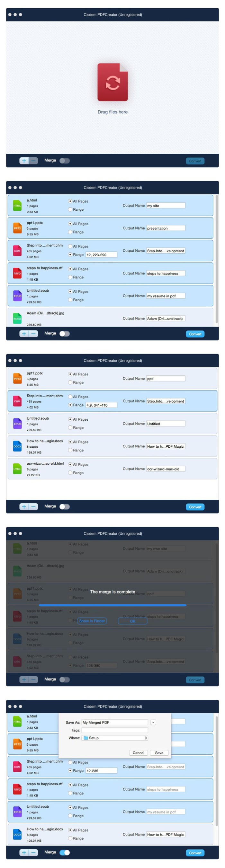The width and height of the screenshot is (225, 868).
Task: Click the Tags field in the Save As dialog
Action: click(x=115, y=730)
